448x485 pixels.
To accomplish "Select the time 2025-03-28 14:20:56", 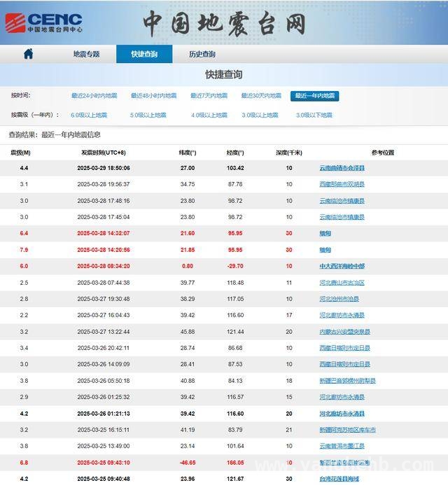I will (104, 250).
